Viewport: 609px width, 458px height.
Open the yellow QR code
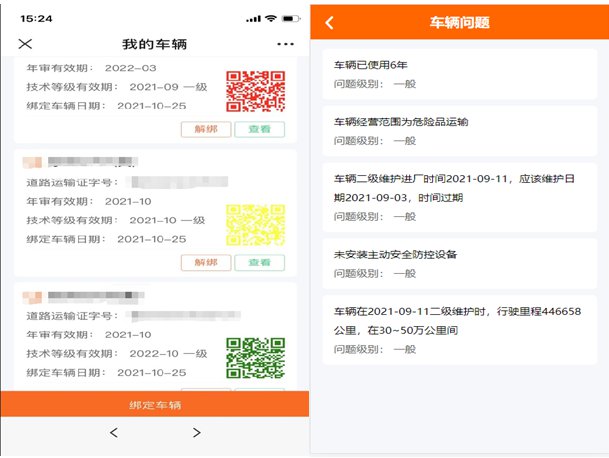[248, 224]
